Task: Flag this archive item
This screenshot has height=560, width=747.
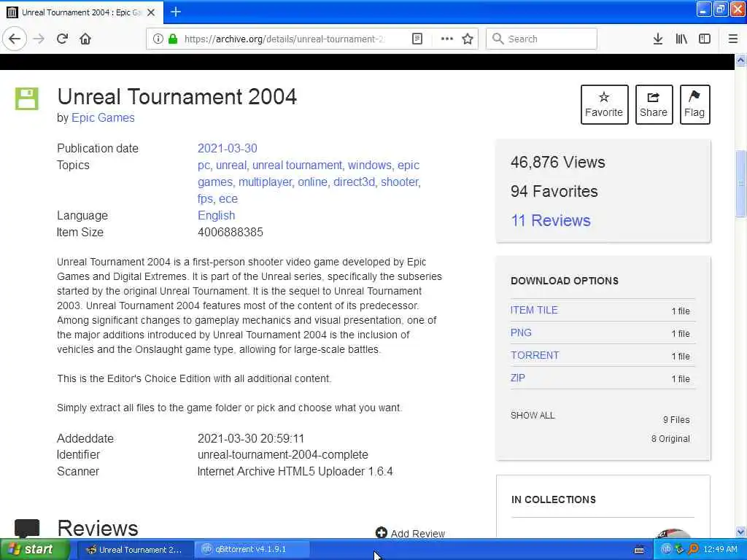Action: tap(694, 104)
